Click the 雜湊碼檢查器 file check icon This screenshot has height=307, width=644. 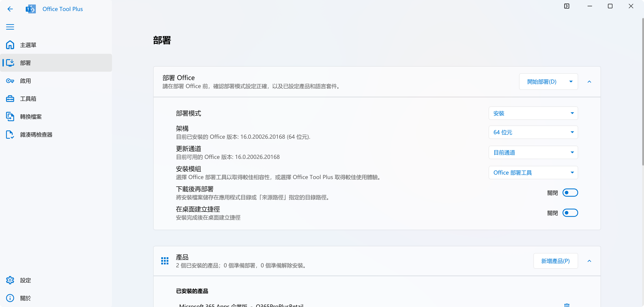(10, 135)
